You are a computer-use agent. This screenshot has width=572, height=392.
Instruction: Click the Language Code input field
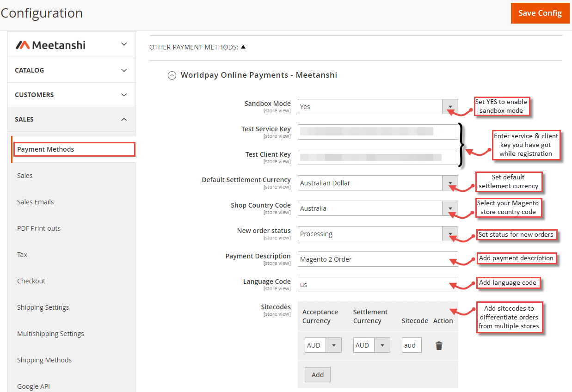click(378, 284)
